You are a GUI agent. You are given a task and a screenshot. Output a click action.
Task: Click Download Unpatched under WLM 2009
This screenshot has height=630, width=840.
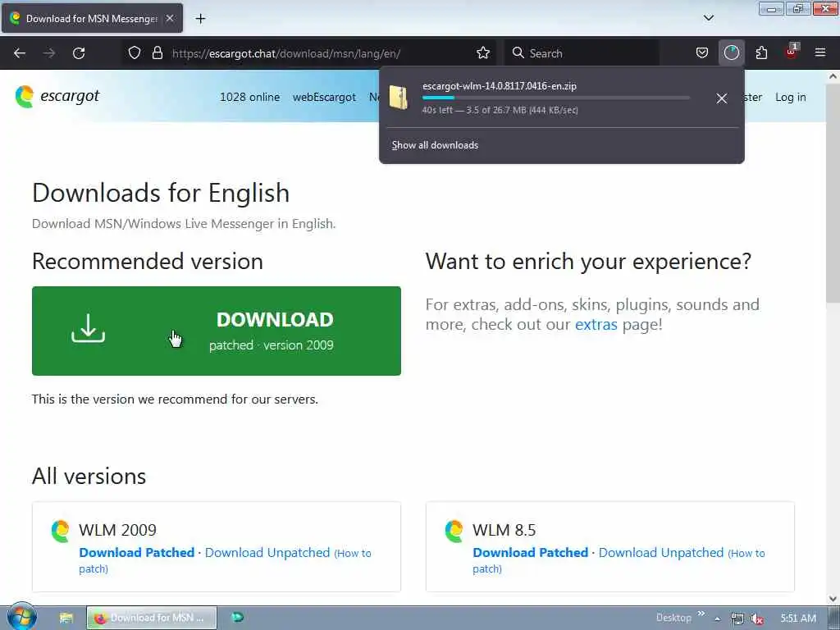click(x=267, y=552)
